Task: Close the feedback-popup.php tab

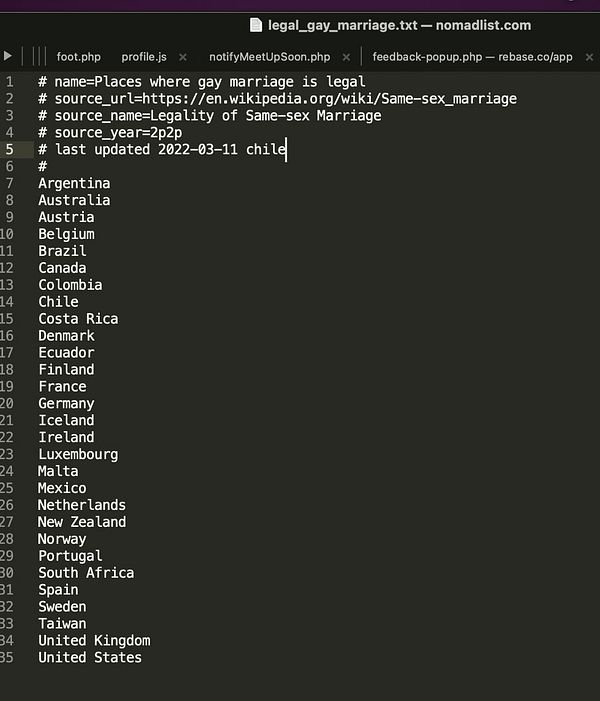Action: [589, 57]
